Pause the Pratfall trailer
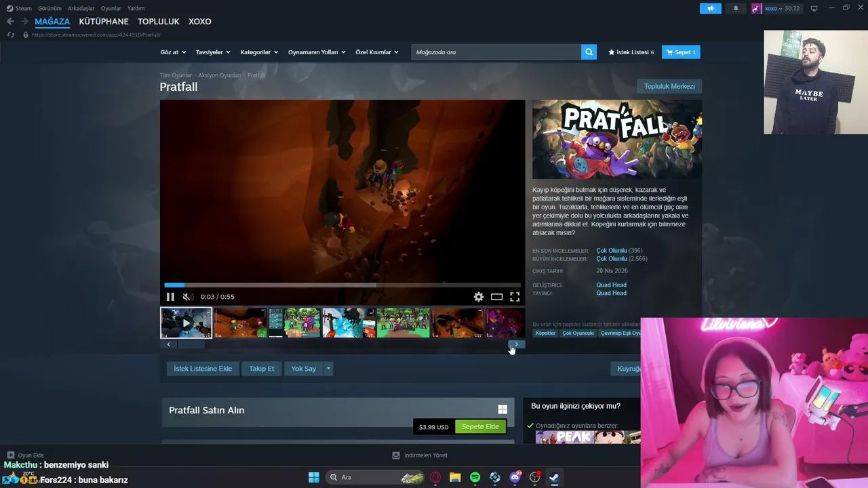 (170, 297)
